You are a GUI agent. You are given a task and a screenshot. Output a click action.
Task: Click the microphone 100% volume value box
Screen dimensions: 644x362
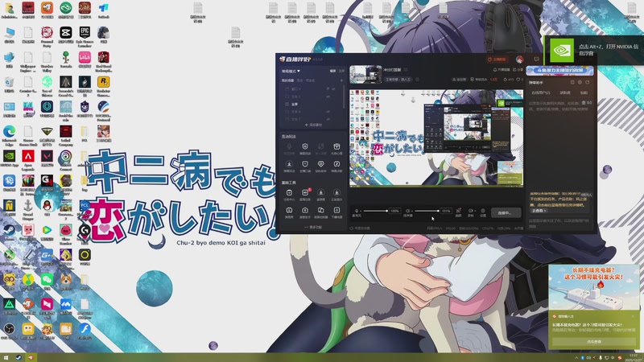tap(394, 211)
